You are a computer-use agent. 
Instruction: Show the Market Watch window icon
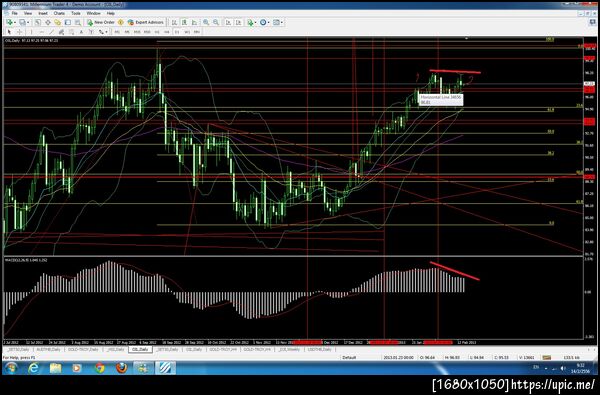38,22
